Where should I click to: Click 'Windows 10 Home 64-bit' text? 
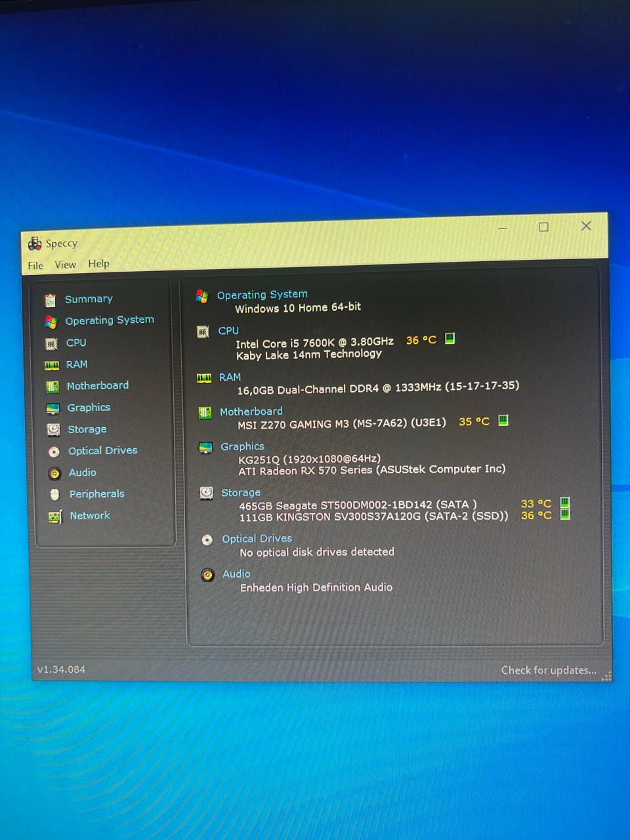[298, 308]
